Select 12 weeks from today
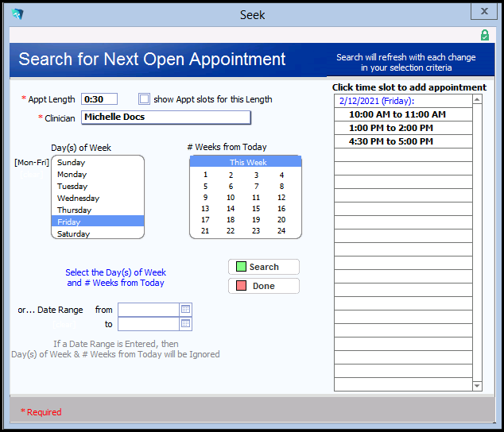 pos(281,197)
